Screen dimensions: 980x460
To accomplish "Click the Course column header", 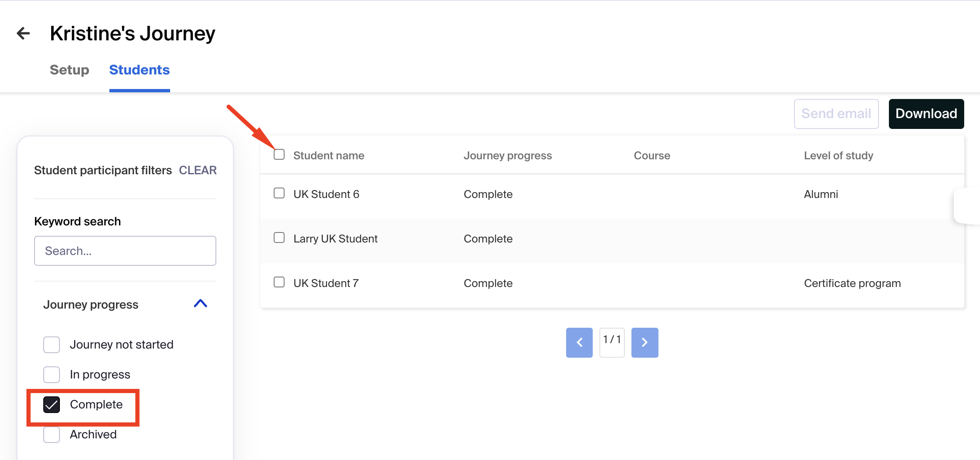I will 652,156.
